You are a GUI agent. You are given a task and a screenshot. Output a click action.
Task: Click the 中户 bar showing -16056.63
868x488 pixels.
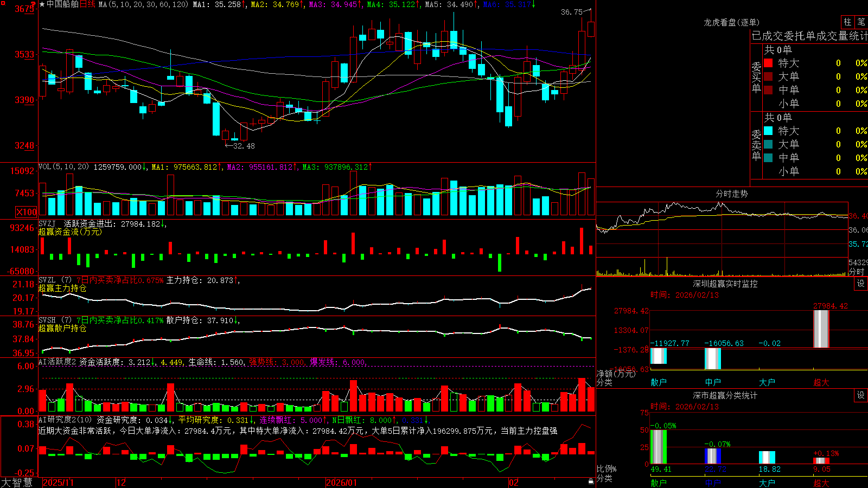pos(713,358)
